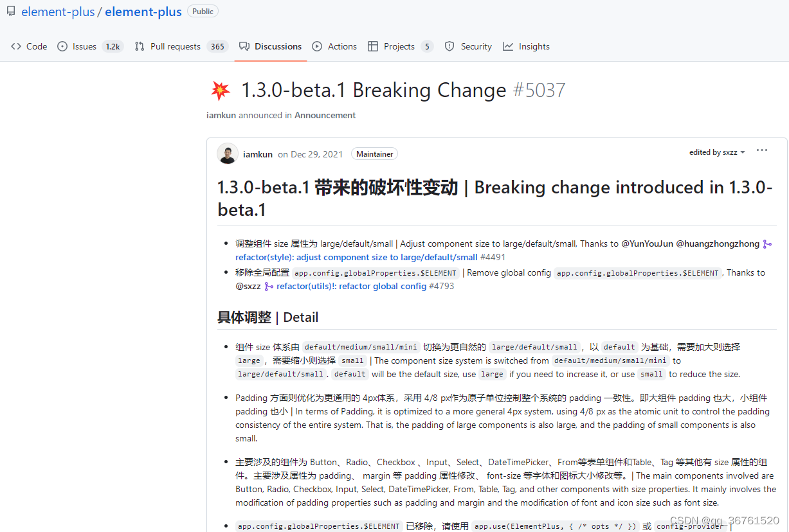The height and width of the screenshot is (532, 789).
Task: Click the merged PR icon before #4491 link
Action: pyautogui.click(x=766, y=244)
